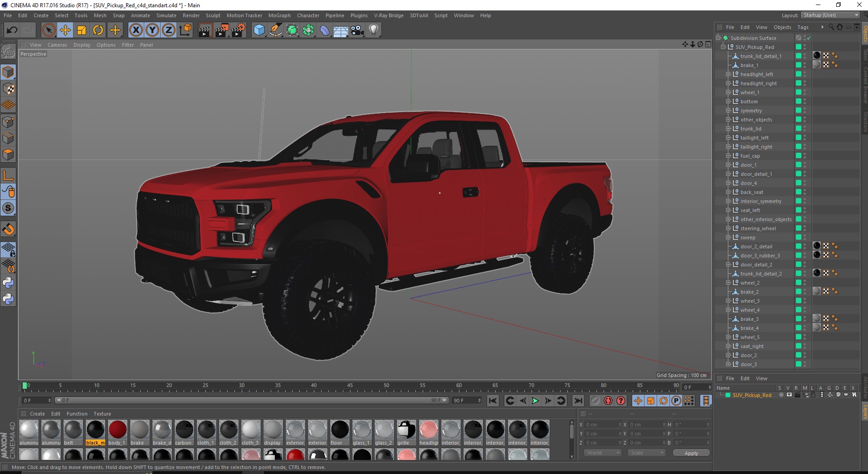Open the Sculpt menu
The height and width of the screenshot is (474, 868).
pyautogui.click(x=213, y=15)
